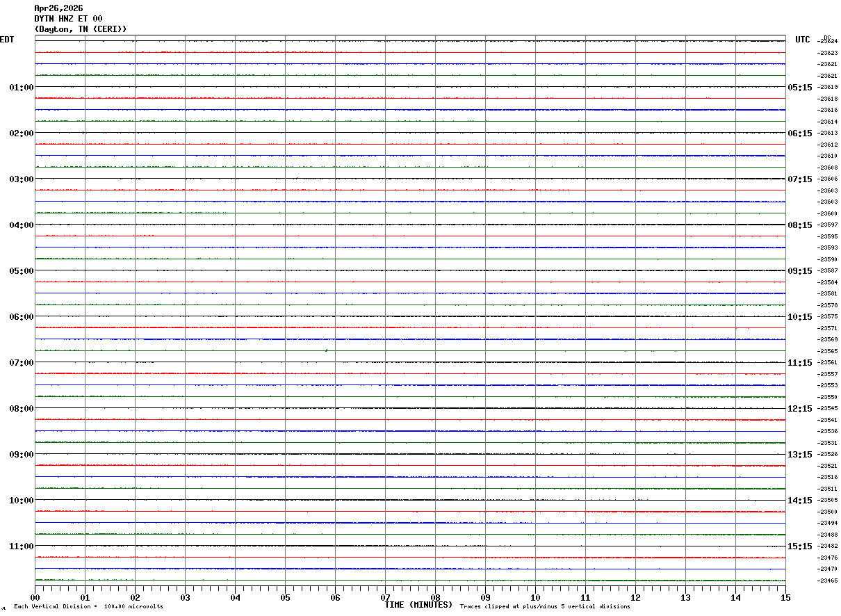Click the (Dayton, TN (CERI)) location text

(x=81, y=29)
